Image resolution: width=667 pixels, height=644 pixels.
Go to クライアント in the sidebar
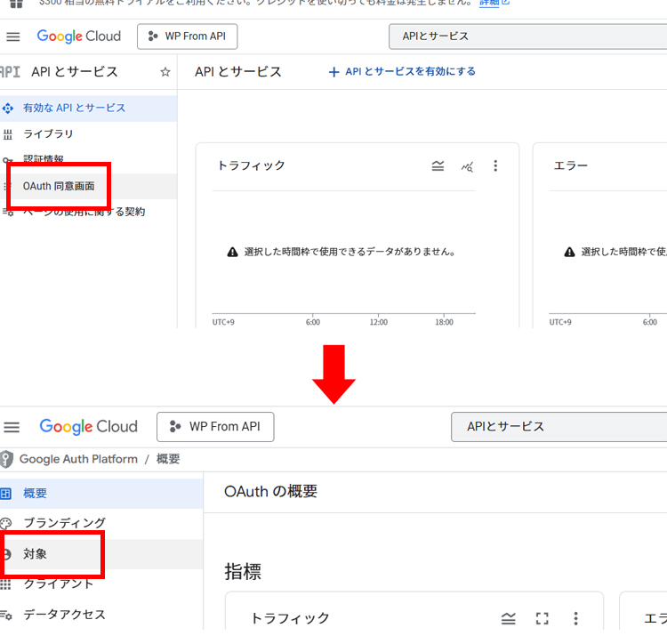click(58, 584)
